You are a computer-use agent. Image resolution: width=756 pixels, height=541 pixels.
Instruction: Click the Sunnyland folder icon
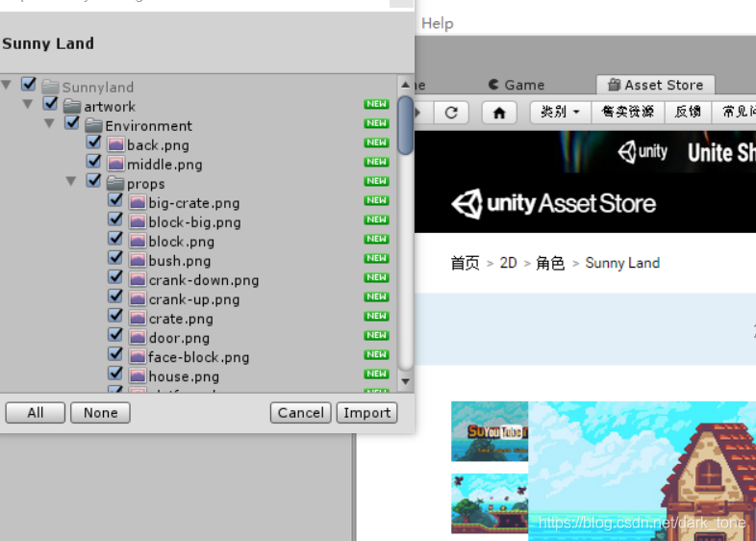pos(50,88)
